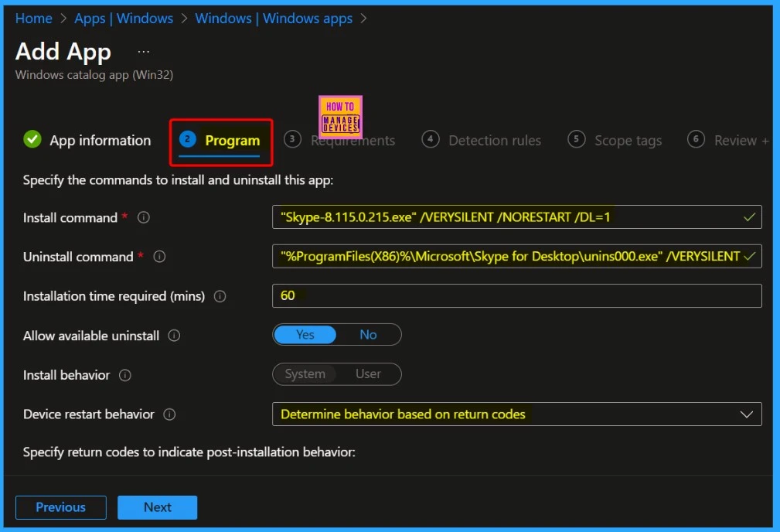This screenshot has height=532, width=780.
Task: Switch to Detection rules tab
Action: [x=482, y=140]
